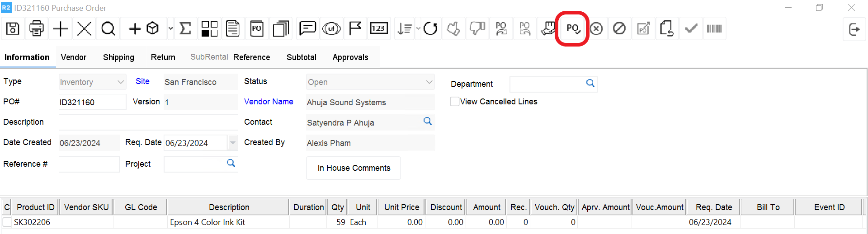Open the Req. Date picker dropdown
This screenshot has width=868, height=234.
click(232, 143)
